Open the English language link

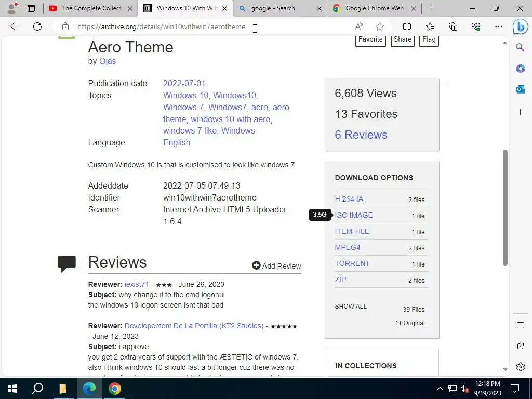pyautogui.click(x=177, y=142)
